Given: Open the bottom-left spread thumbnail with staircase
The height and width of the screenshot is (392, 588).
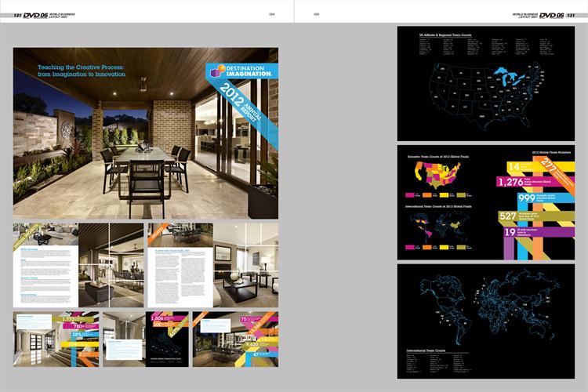Looking at the screenshot, I should coord(56,339).
